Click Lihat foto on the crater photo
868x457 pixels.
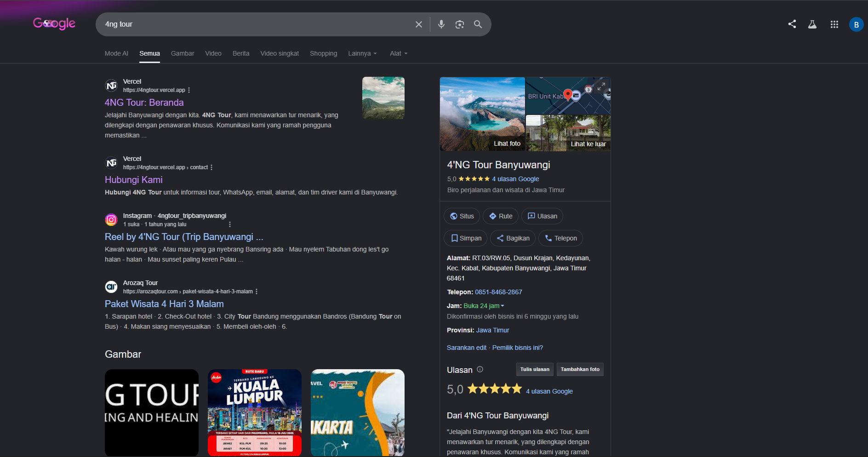482,114
